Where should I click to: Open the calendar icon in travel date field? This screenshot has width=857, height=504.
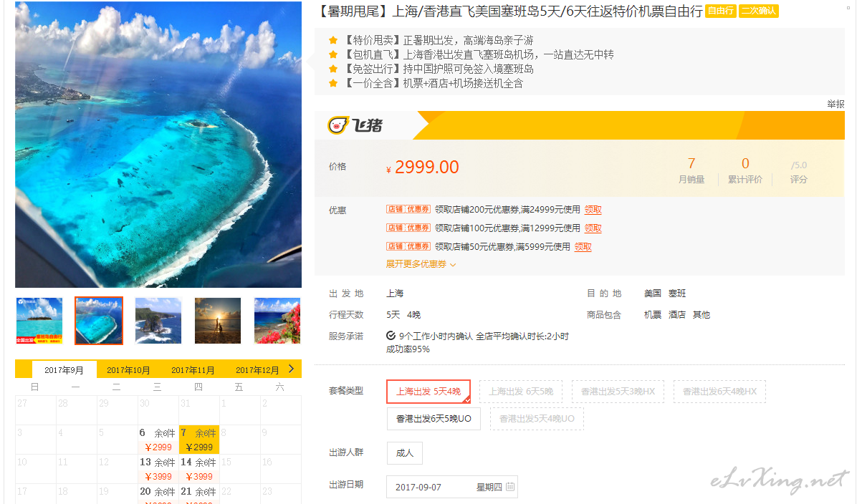(x=510, y=487)
